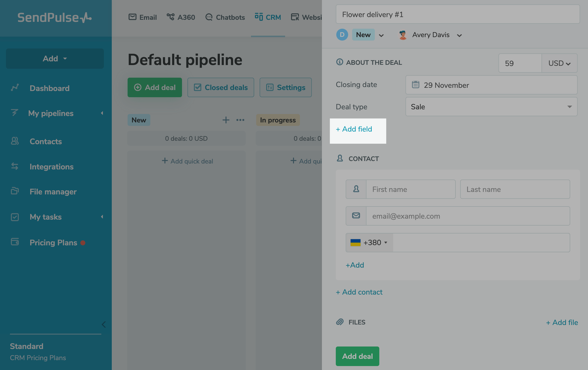
Task: Click the 0 deals: 0 USD summary in New
Action: (186, 139)
